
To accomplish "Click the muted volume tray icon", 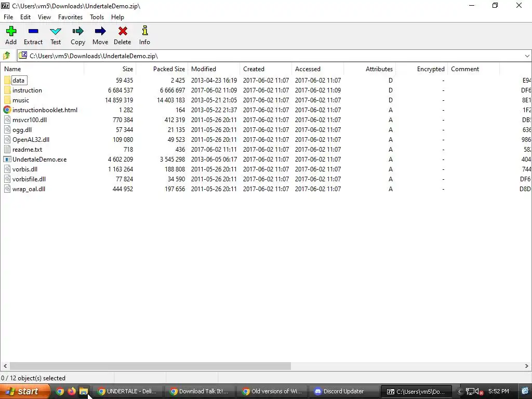I will [478, 392].
